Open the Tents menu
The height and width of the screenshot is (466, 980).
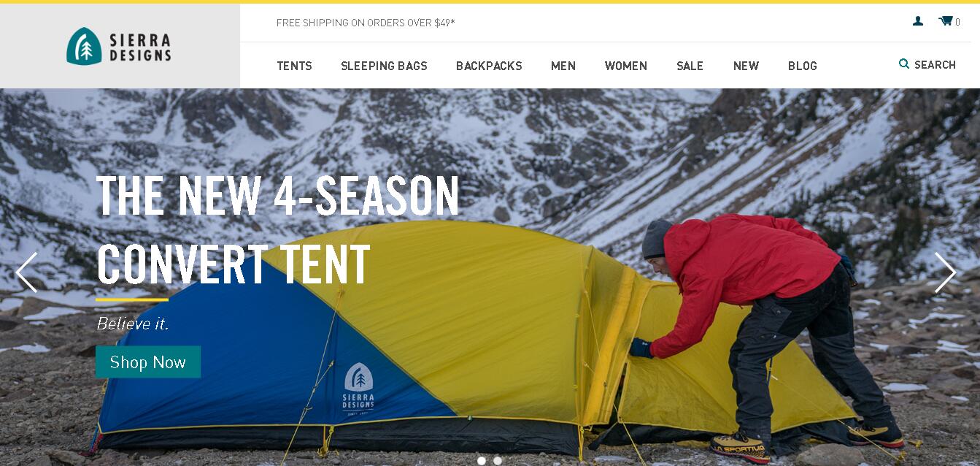294,66
